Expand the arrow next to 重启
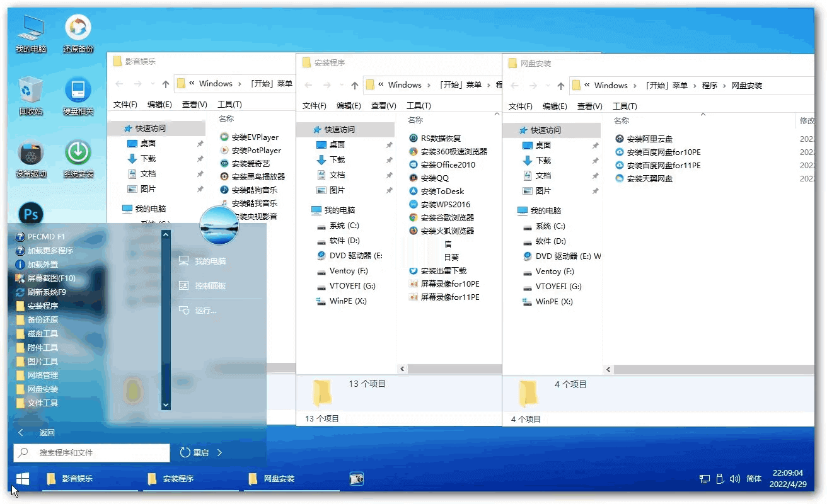The image size is (827, 504). 219,452
